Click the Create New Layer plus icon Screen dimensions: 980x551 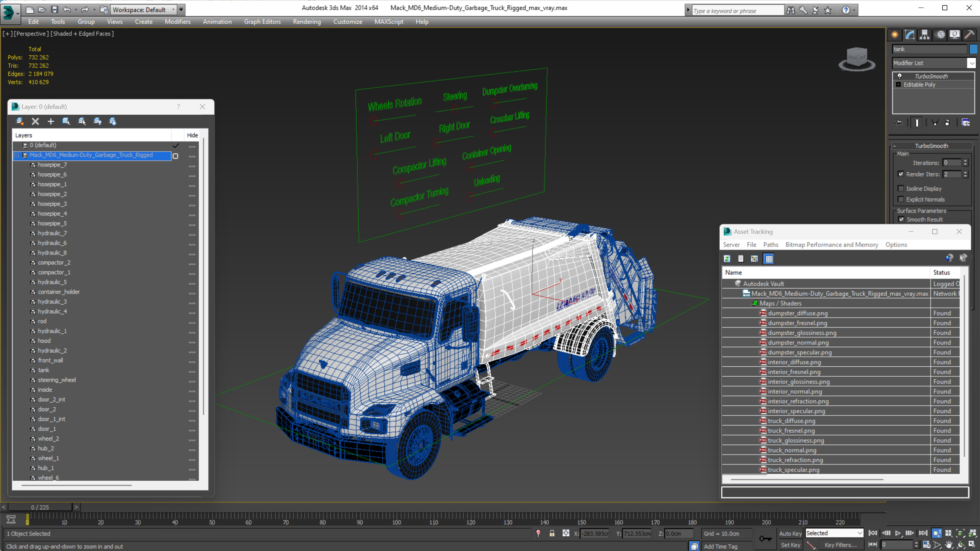(50, 121)
